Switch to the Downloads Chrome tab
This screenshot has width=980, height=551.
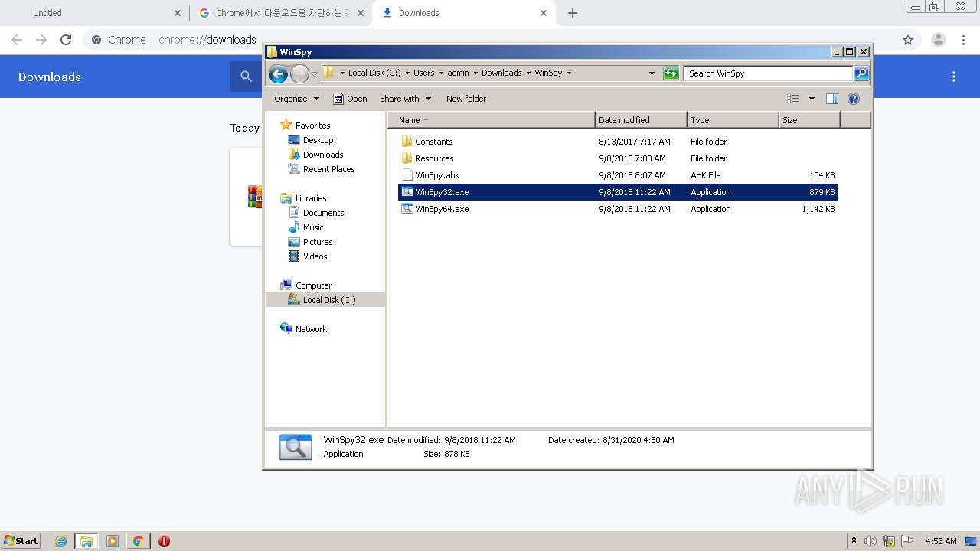pyautogui.click(x=463, y=13)
